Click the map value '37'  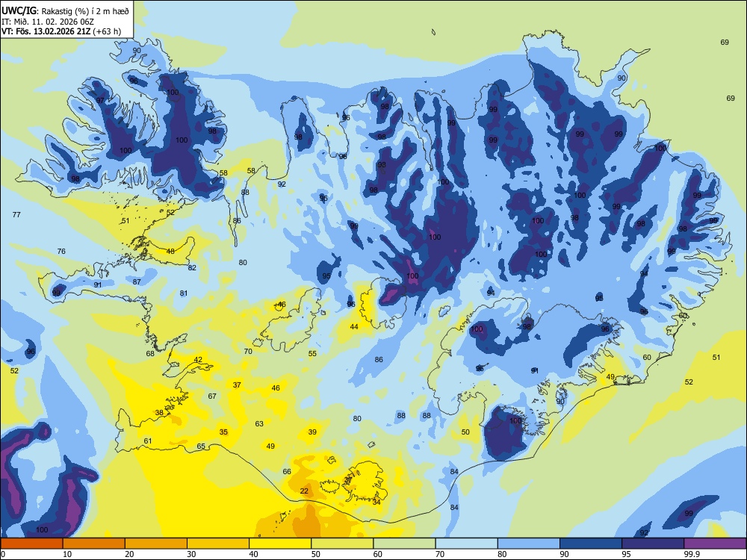[x=237, y=385]
